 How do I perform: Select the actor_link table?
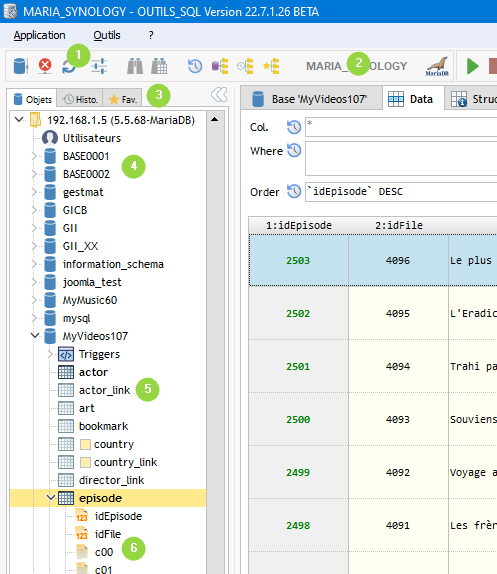tap(104, 390)
